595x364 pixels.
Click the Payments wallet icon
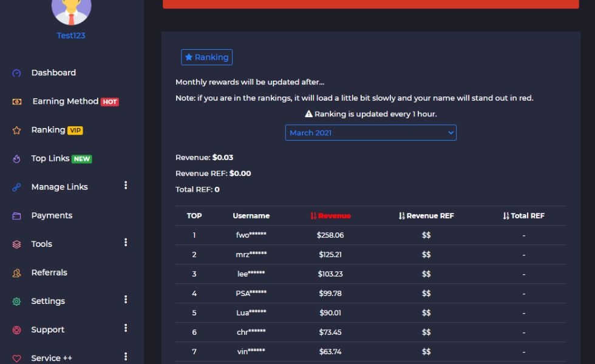point(17,216)
